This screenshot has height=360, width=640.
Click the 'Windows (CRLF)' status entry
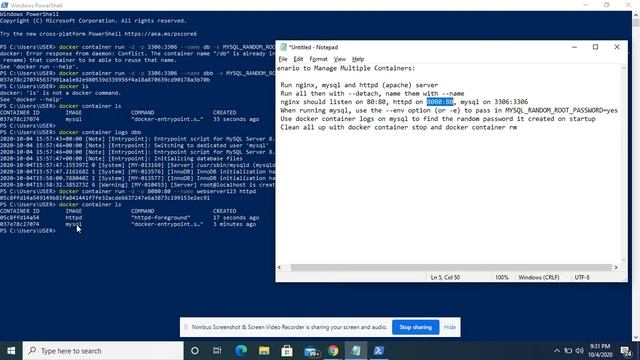[539, 277]
